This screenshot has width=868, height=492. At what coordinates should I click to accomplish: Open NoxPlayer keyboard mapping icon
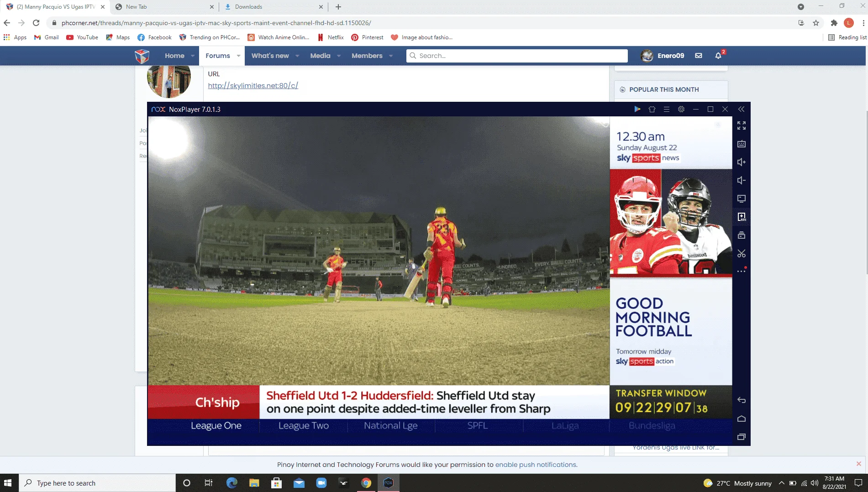(x=742, y=144)
